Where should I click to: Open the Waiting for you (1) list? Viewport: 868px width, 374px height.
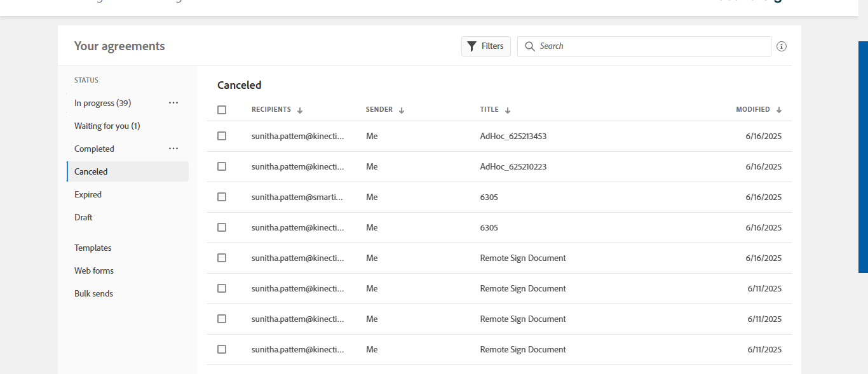pos(107,126)
